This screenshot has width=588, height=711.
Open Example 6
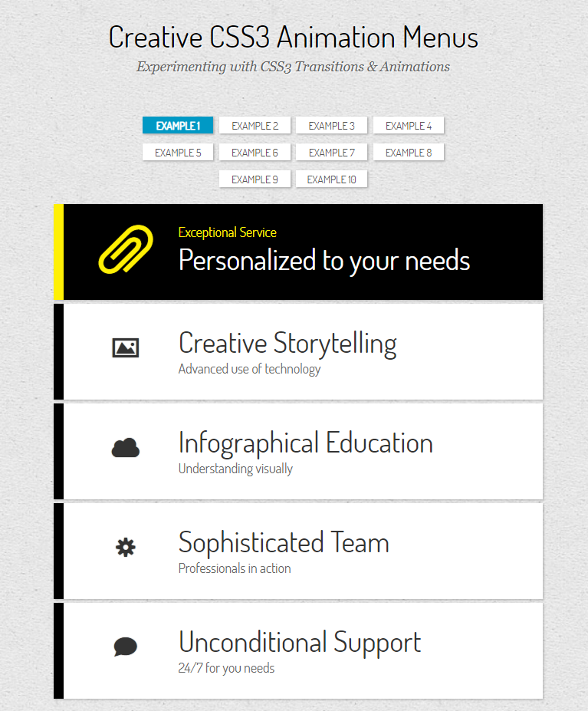click(255, 153)
